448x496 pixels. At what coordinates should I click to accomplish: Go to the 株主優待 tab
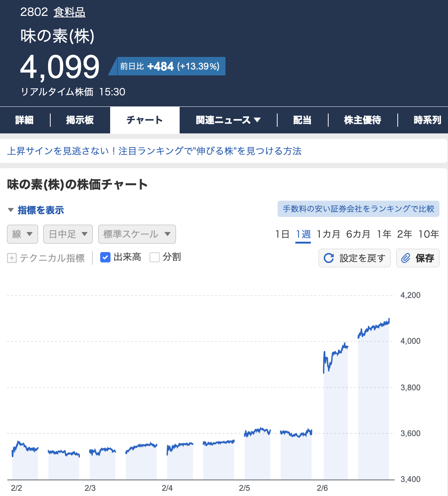pos(363,120)
